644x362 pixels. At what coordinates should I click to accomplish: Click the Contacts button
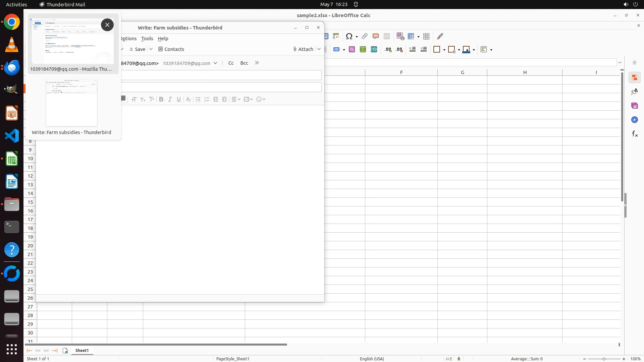pyautogui.click(x=171, y=49)
